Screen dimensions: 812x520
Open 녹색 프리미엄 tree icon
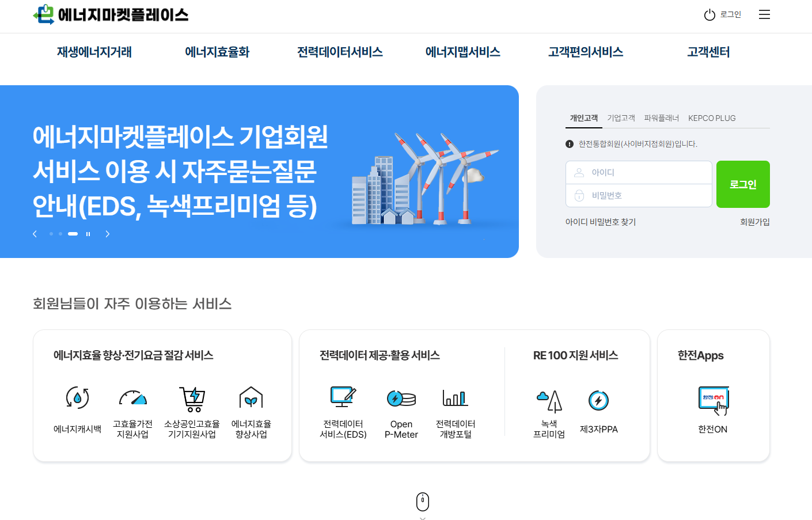549,401
